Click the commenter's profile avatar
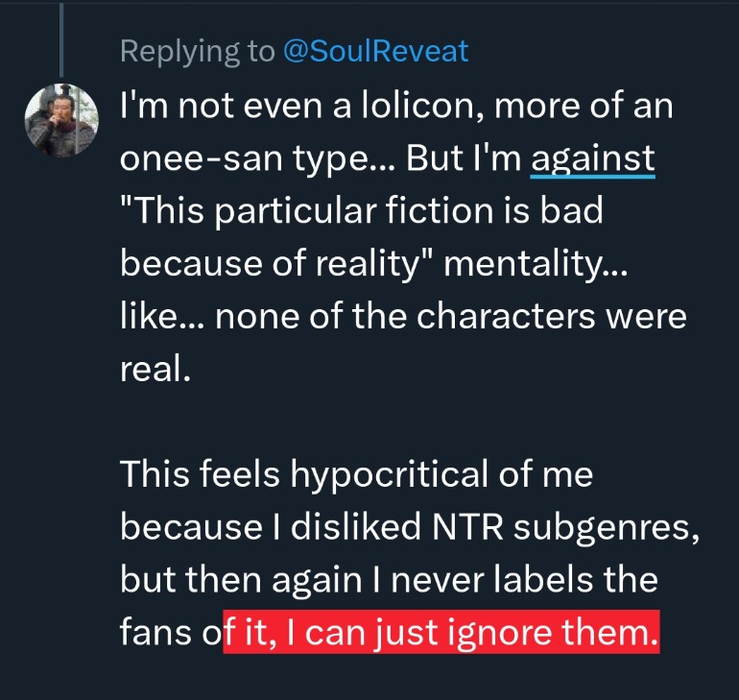The height and width of the screenshot is (700, 739). click(x=60, y=120)
